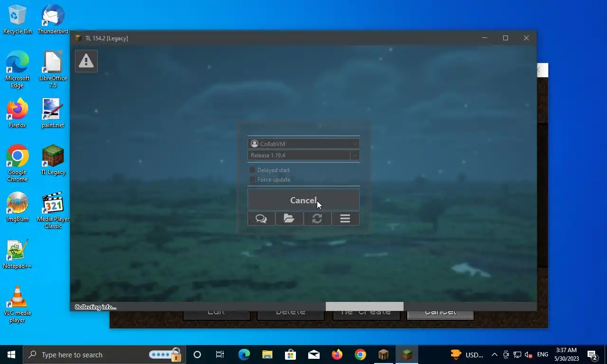Launch Chrome from the taskbar

[360, 355]
